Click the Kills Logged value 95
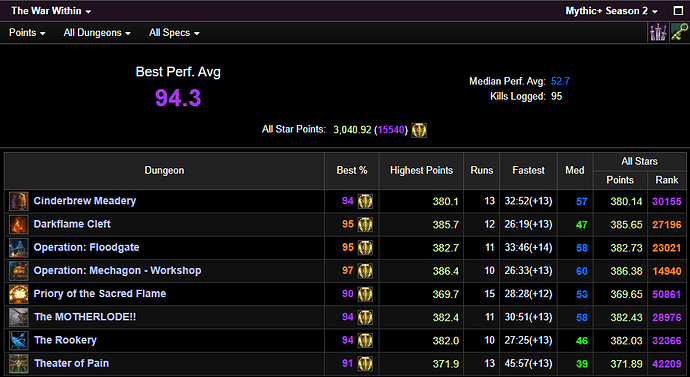This screenshot has width=690, height=377. 556,96
